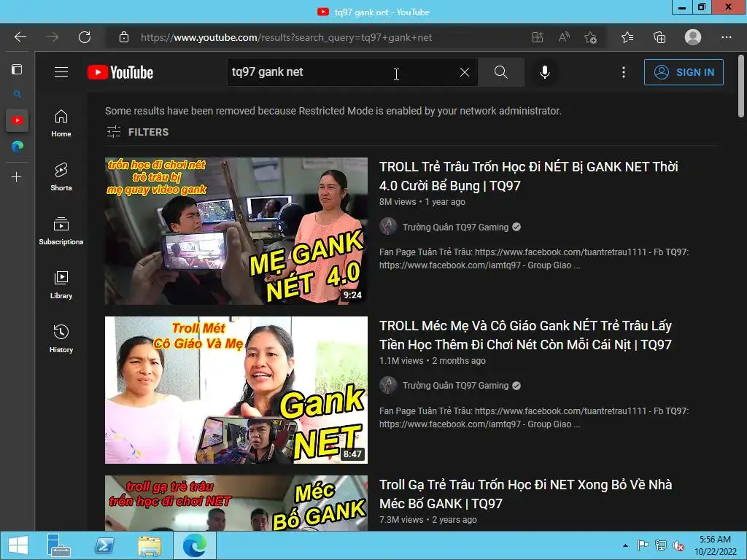This screenshot has height=560, width=747.
Task: Open channel name under 8M views video
Action: click(455, 227)
